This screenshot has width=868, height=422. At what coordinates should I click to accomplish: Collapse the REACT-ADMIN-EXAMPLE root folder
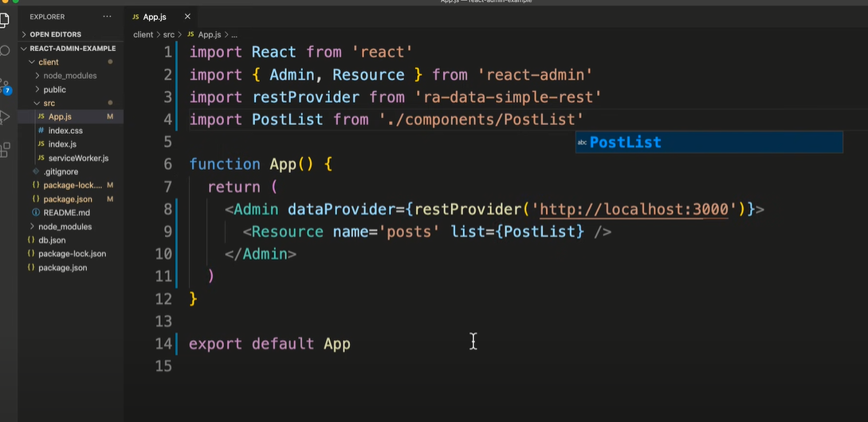coord(73,48)
